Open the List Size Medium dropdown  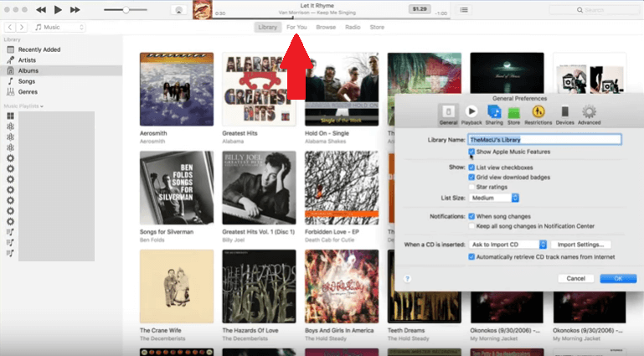coord(494,198)
